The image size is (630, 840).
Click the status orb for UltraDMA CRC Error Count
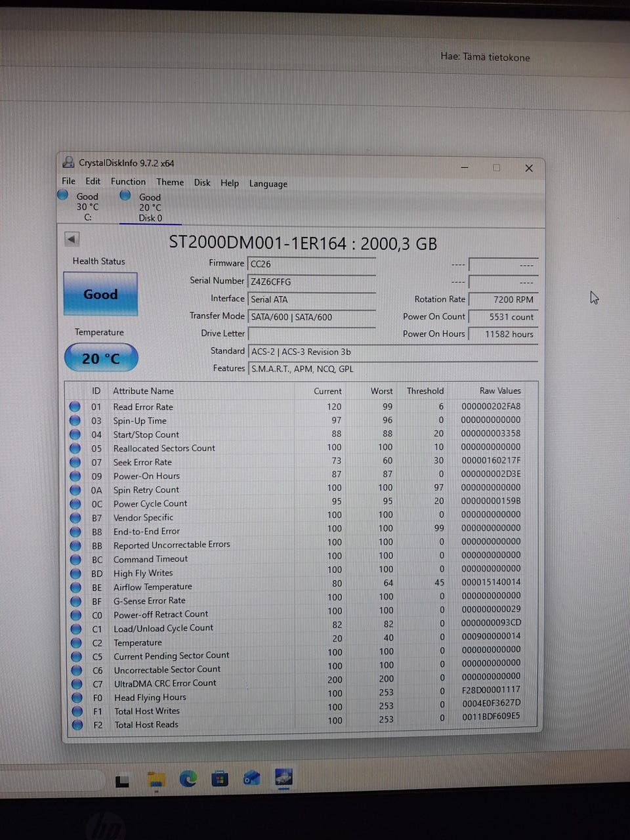(77, 684)
